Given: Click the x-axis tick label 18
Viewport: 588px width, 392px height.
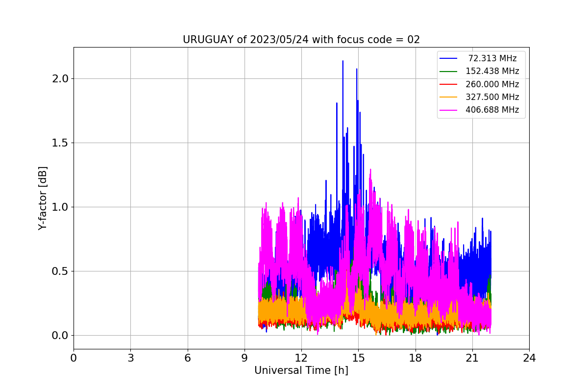Looking at the screenshot, I should click(416, 358).
